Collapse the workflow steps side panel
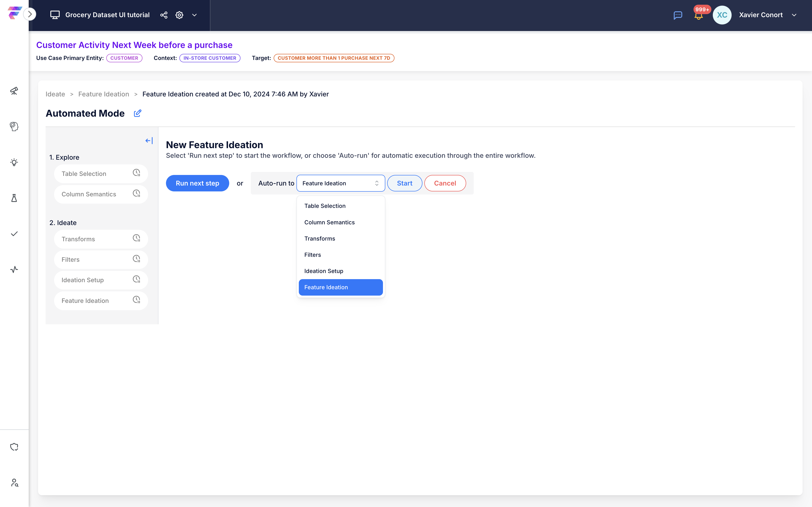This screenshot has height=507, width=812. tap(149, 140)
